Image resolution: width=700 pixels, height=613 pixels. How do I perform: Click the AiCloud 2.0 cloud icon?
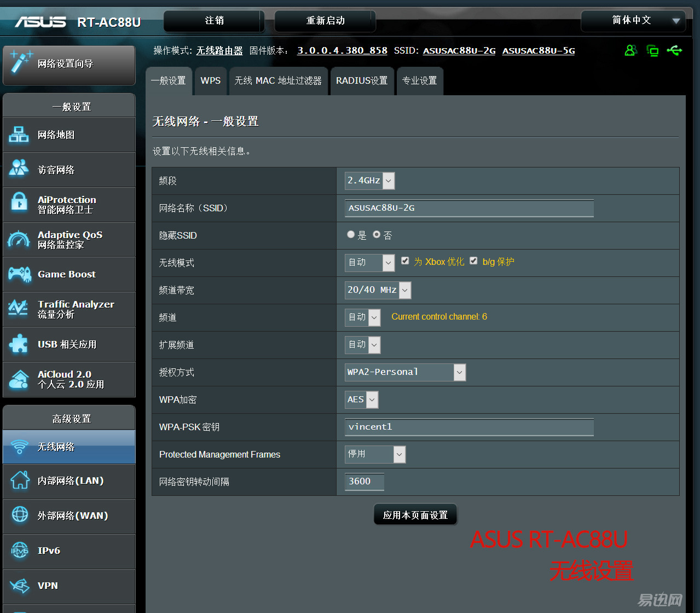pyautogui.click(x=19, y=379)
